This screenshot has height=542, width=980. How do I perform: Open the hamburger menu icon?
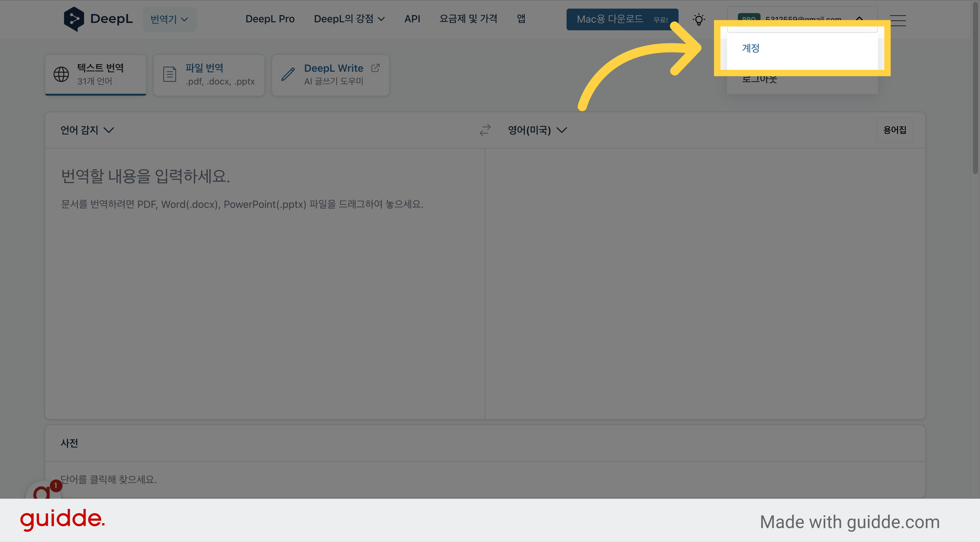(898, 20)
